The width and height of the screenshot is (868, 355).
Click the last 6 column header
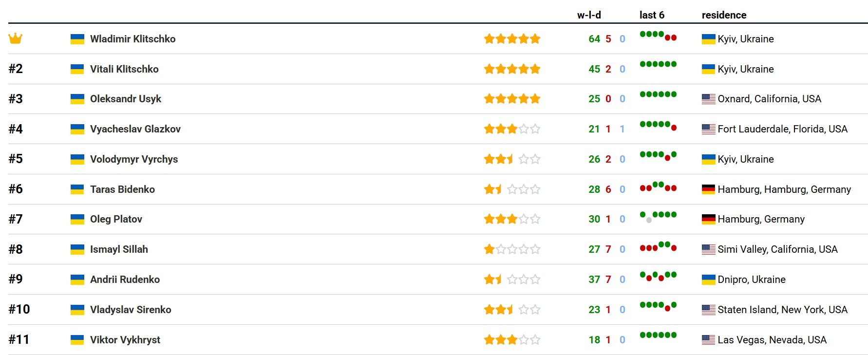coord(652,15)
